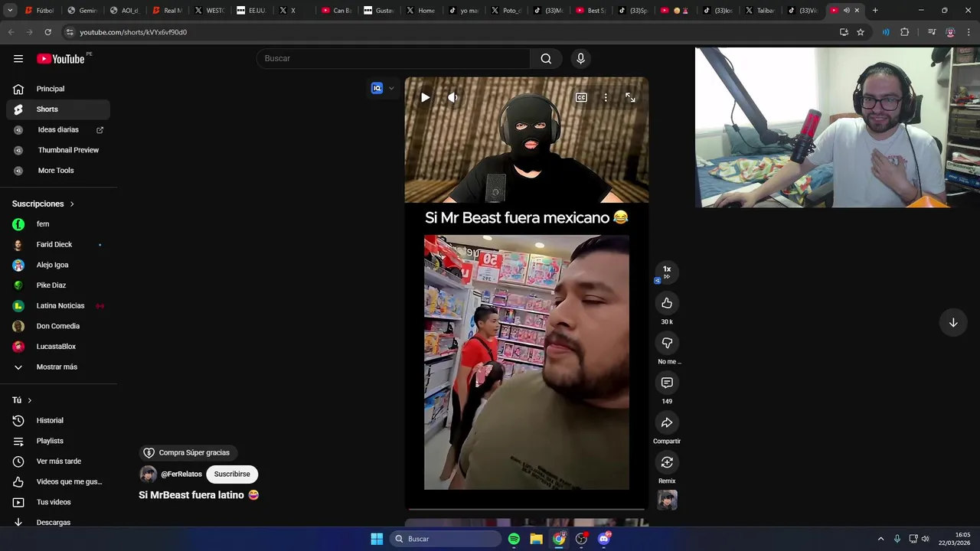980x551 pixels.
Task: Seek on the Short's progress bar
Action: (527, 509)
